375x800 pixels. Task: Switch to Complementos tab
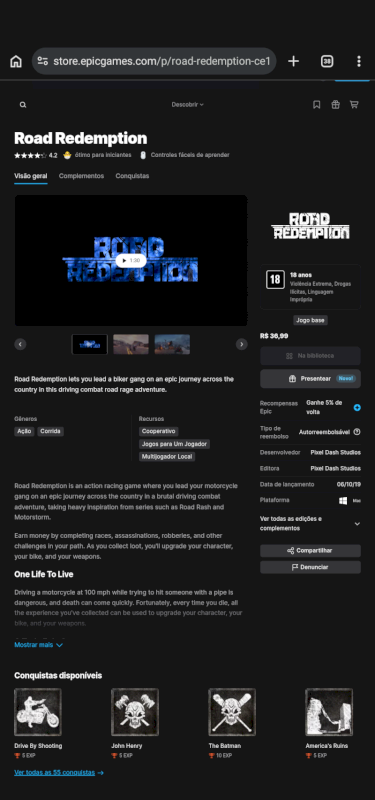[81, 176]
